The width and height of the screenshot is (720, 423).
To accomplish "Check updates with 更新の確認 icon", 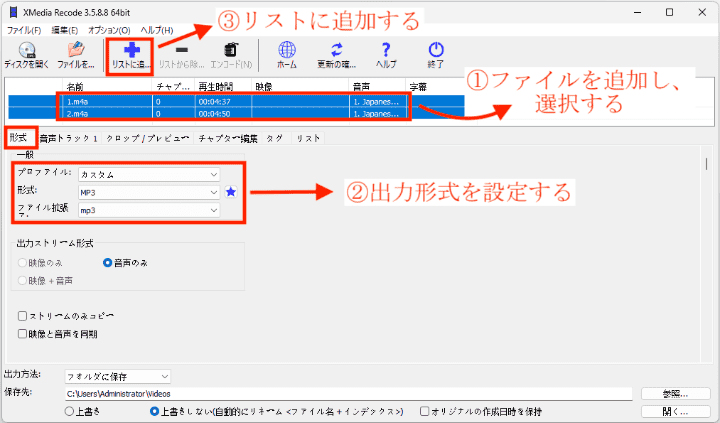I will coord(337,55).
